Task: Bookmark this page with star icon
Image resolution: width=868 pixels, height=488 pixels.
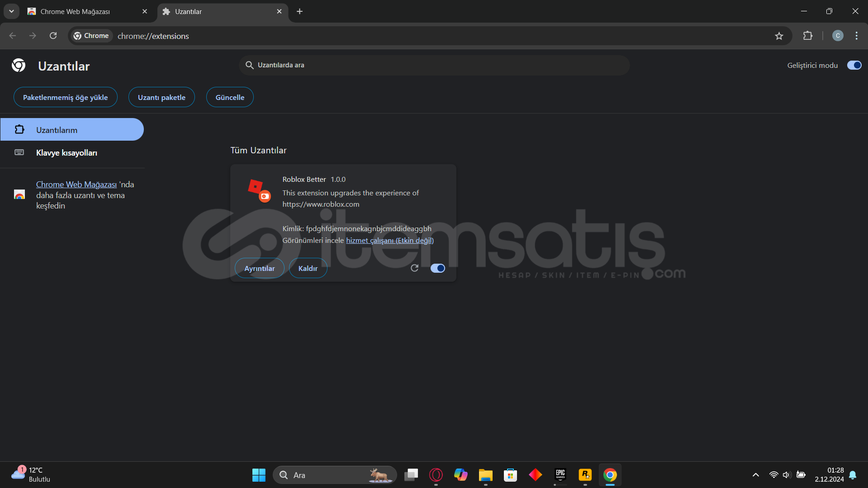Action: click(x=779, y=36)
